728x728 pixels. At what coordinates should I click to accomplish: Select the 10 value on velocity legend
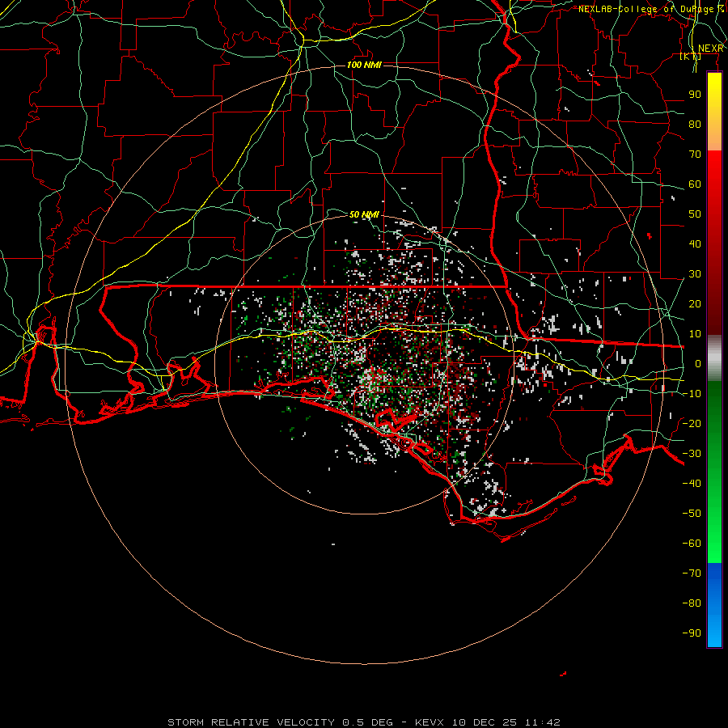695,334
